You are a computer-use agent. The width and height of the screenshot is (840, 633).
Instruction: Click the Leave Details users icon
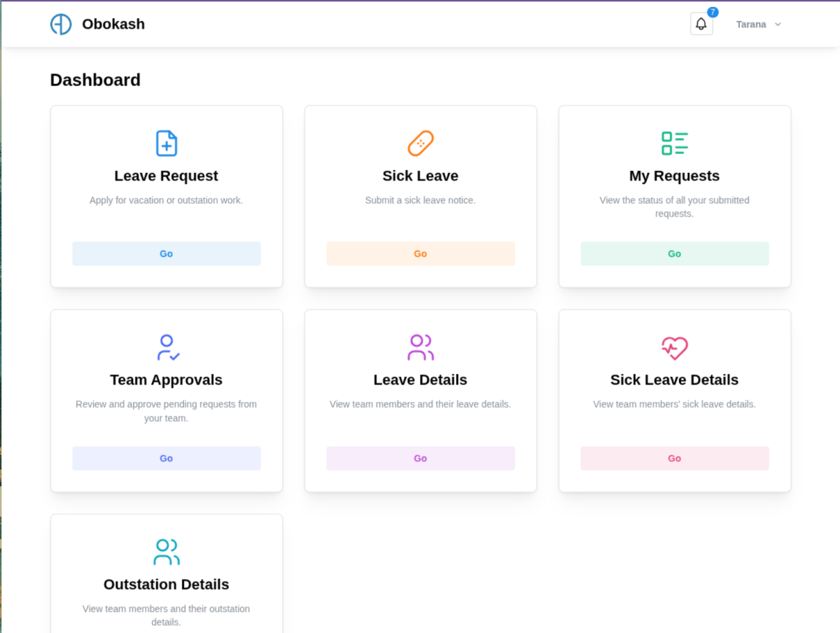(x=421, y=348)
